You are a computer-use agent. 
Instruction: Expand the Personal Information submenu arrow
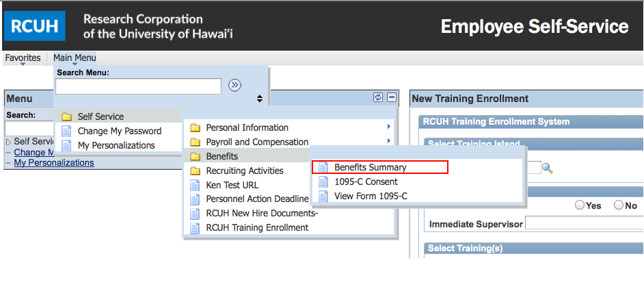coord(388,127)
